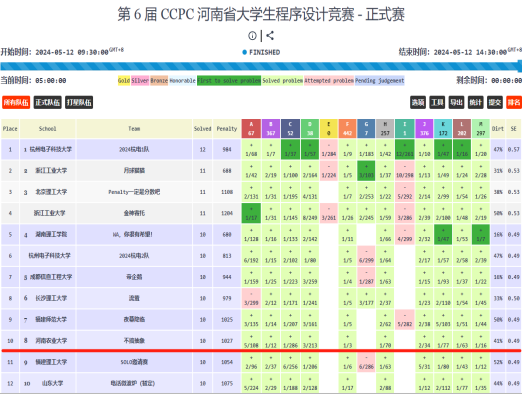Click the Pending judgement legend
Image resolution: width=522 pixels, height=394 pixels.
tap(380, 81)
